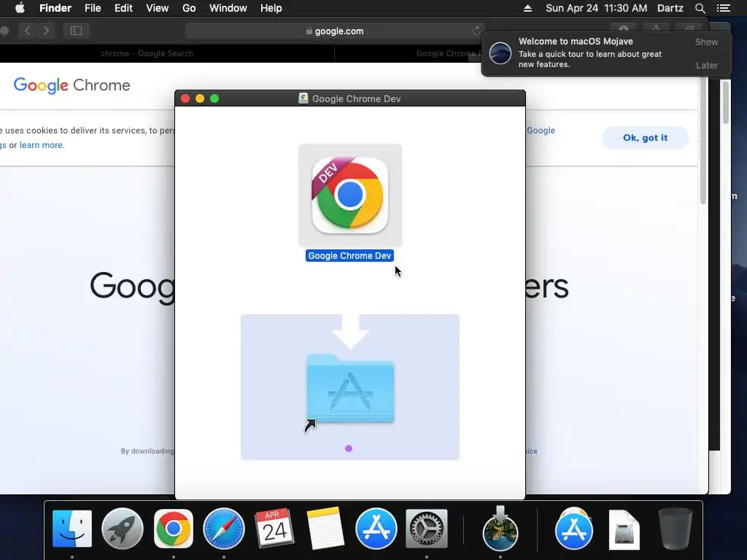Open the Window menu
The width and height of the screenshot is (747, 560).
coord(228,8)
